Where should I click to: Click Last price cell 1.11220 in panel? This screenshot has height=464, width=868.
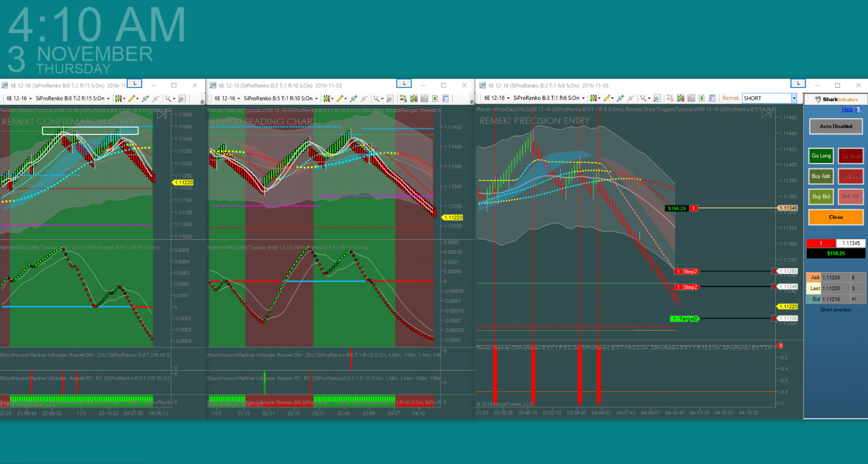point(835,288)
